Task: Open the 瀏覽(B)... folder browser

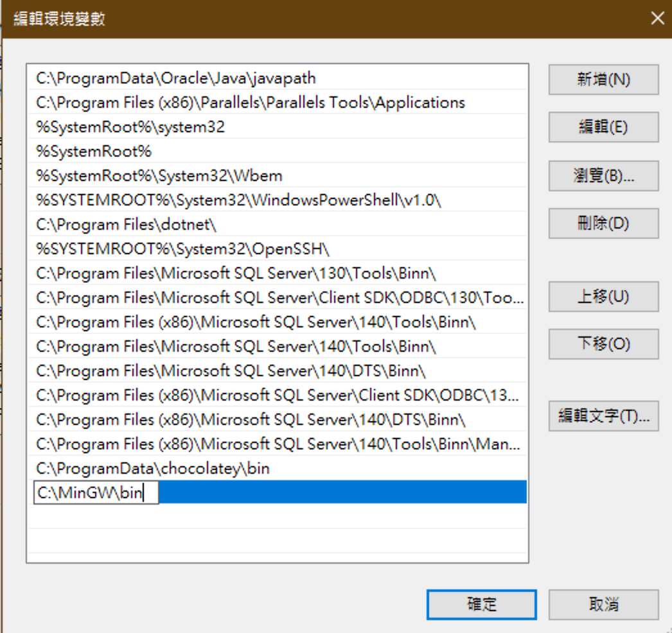Action: [603, 176]
